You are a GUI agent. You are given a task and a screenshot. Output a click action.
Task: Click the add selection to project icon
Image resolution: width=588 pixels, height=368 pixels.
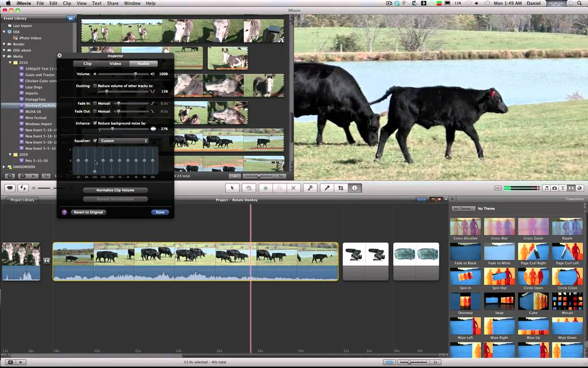(248, 188)
